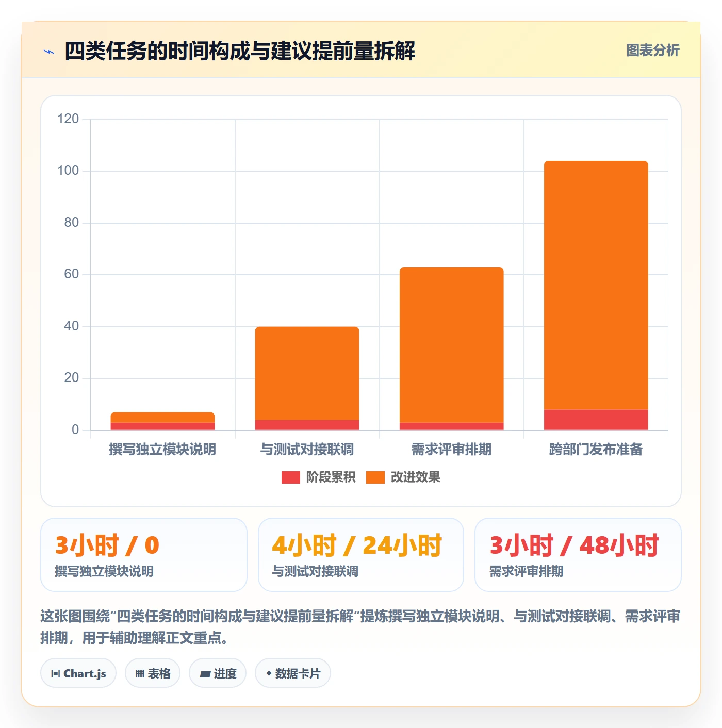Click the red bar segment for 撰写独立模块说明
722x728 pixels.
163,426
